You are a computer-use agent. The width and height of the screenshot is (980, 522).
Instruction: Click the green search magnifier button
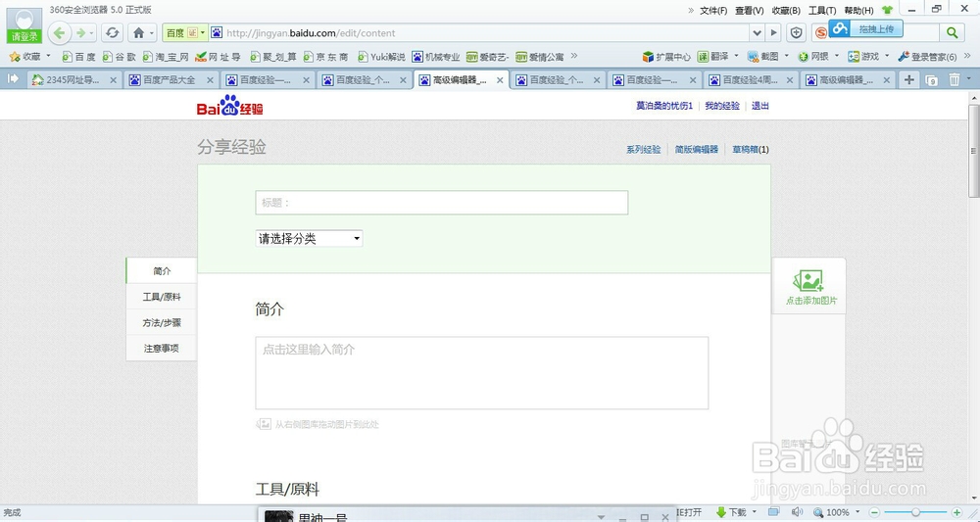pos(952,33)
